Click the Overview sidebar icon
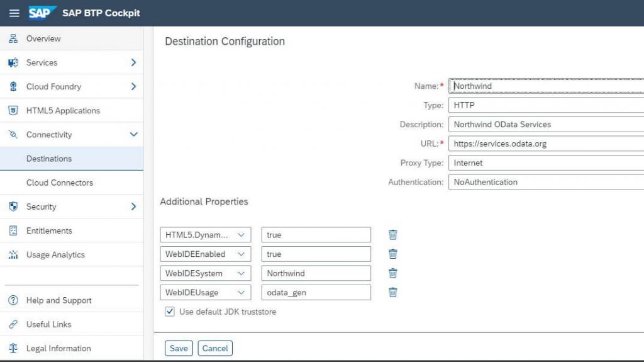Screen dimensions: 644x362 click(x=13, y=38)
